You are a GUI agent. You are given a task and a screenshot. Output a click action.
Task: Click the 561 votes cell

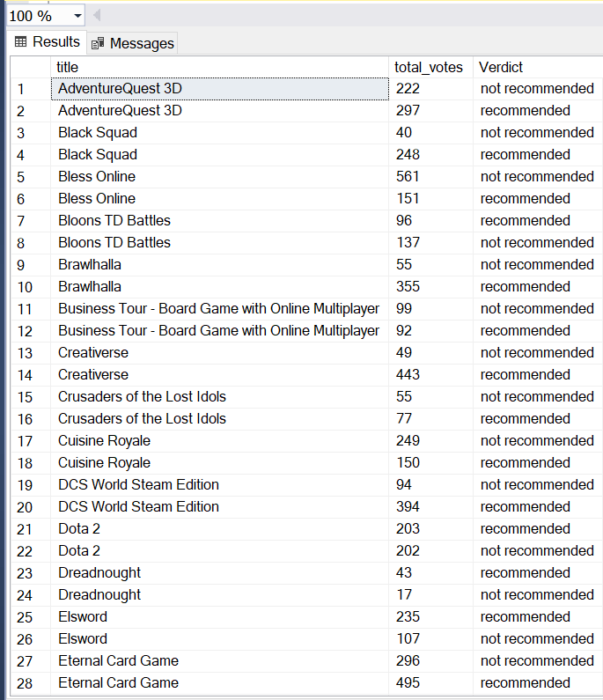(430, 177)
